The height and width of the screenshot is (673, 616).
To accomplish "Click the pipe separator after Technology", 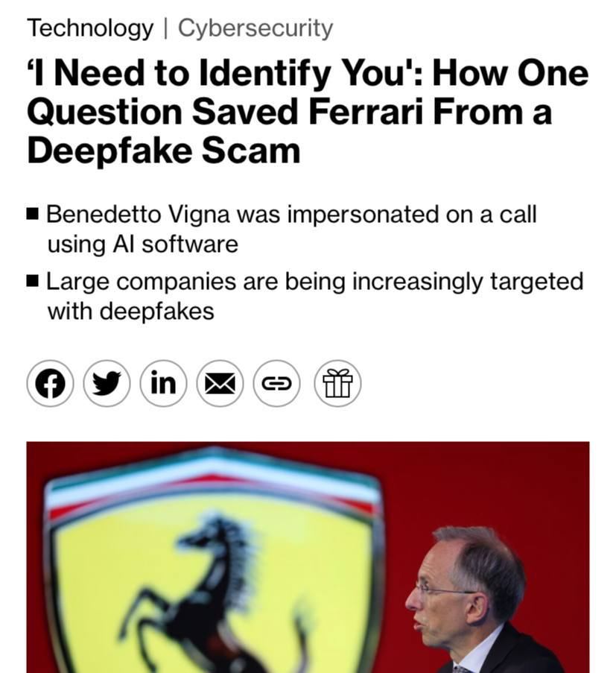I will [165, 29].
